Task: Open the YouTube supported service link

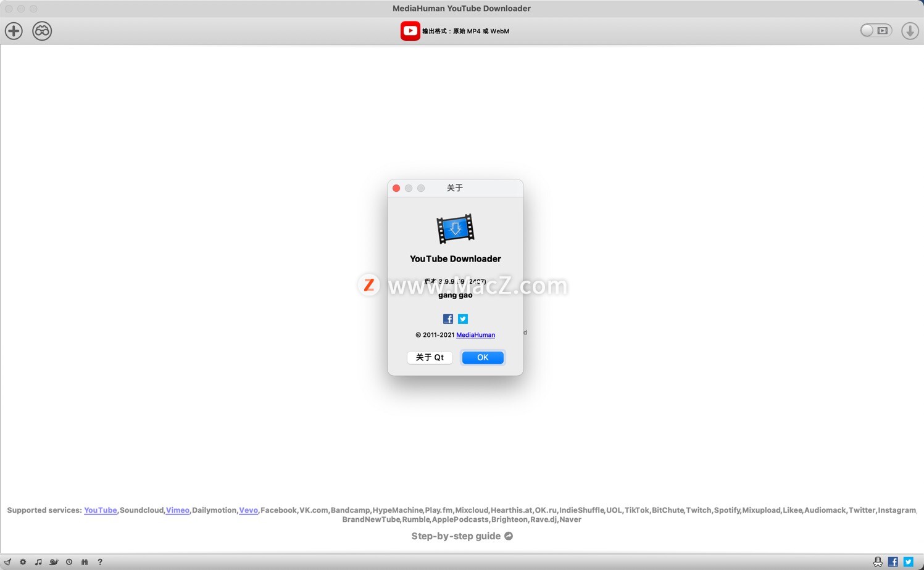Action: click(x=101, y=510)
